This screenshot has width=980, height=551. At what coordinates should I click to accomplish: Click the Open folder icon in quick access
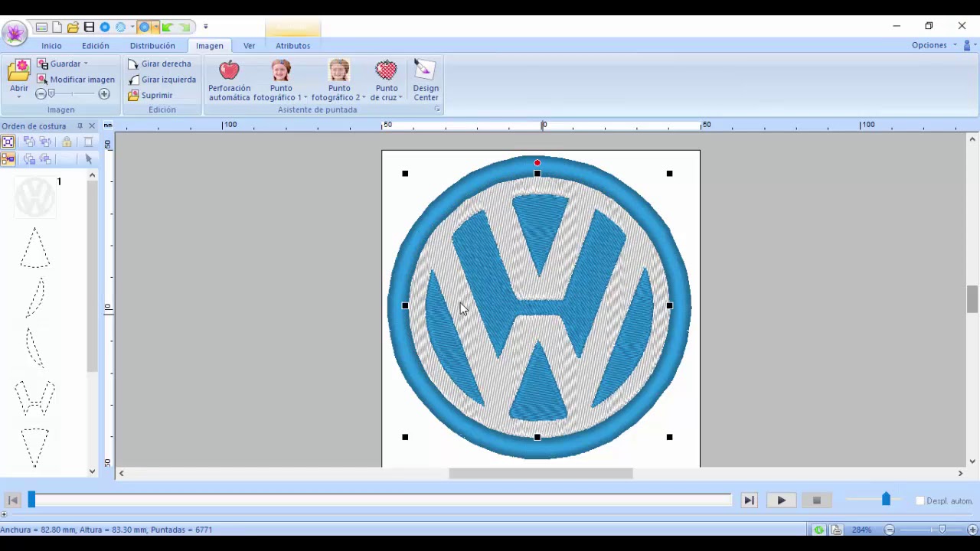[73, 28]
